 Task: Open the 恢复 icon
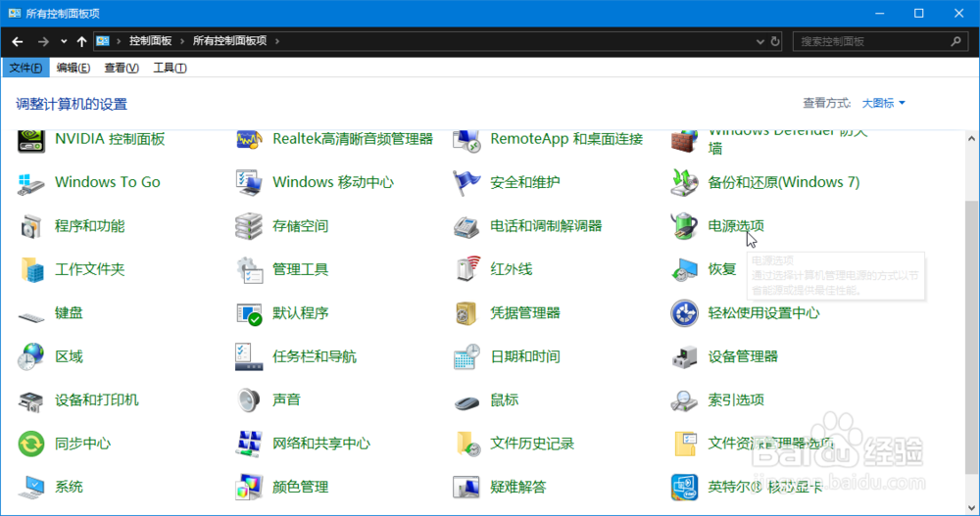pyautogui.click(x=684, y=269)
